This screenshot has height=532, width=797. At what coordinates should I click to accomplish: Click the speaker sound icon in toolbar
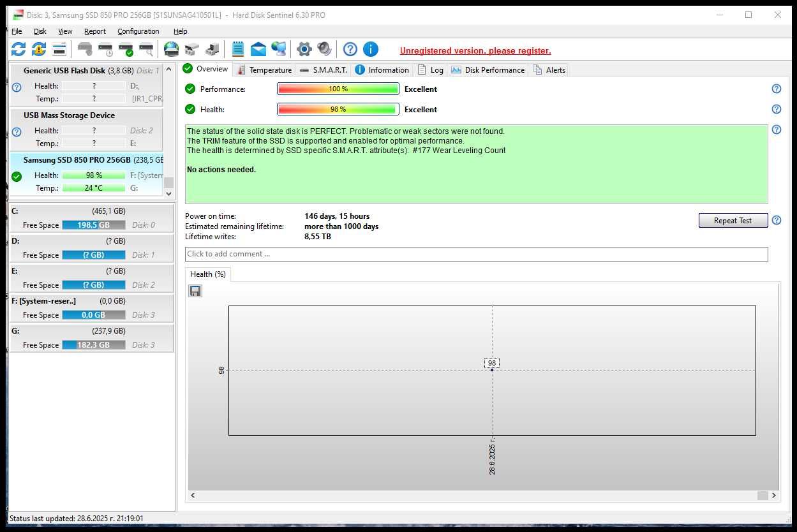[325, 49]
